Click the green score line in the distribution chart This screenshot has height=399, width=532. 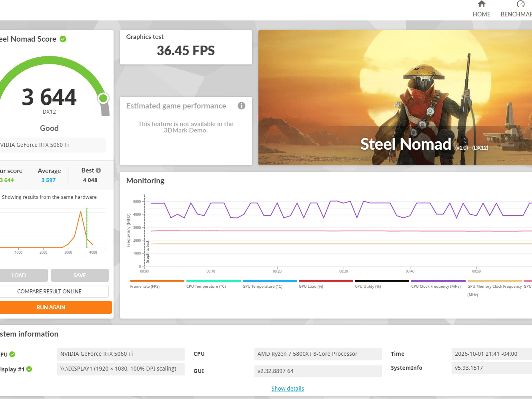(87, 228)
